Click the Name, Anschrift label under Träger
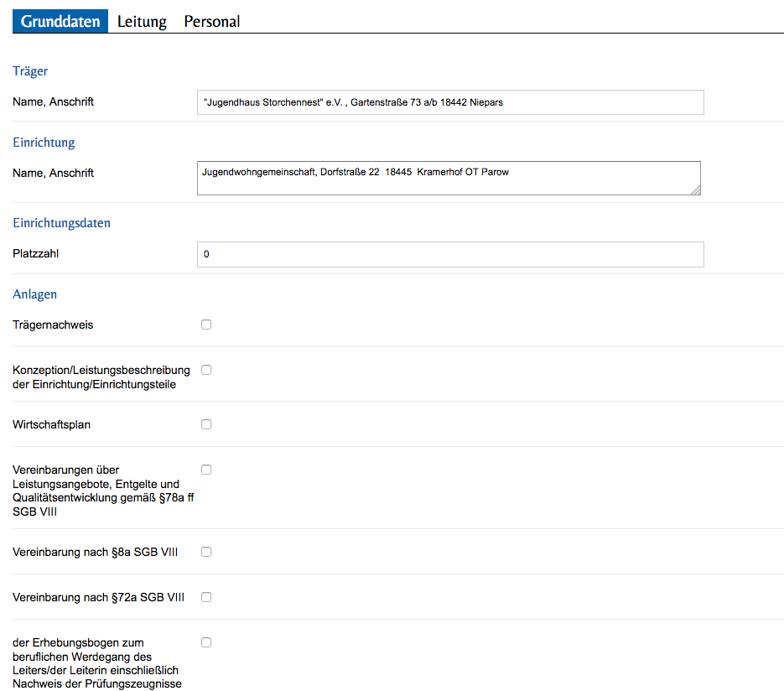This screenshot has height=691, width=784. click(53, 101)
